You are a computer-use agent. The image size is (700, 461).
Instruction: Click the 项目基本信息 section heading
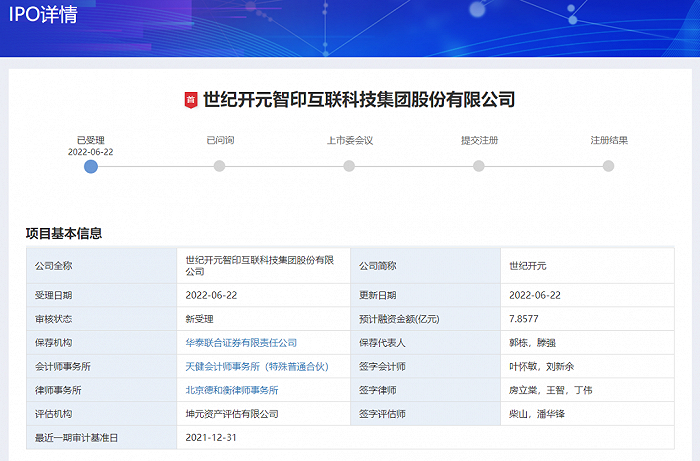(x=64, y=233)
